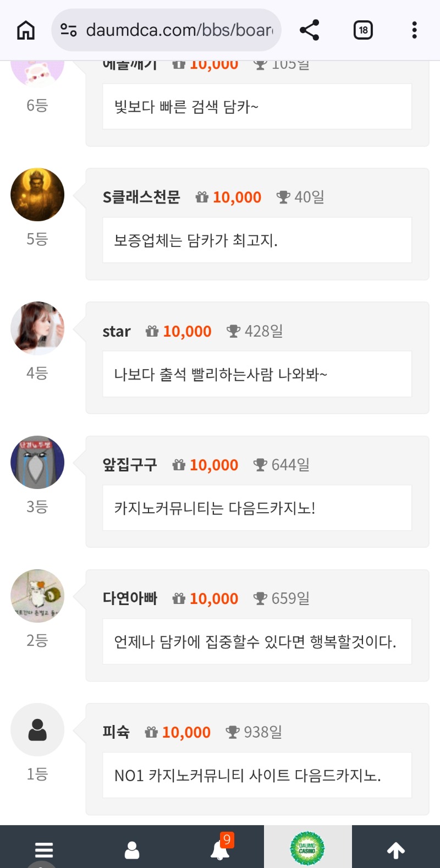Tap the Daumd Casino logo button
This screenshot has height=868, width=440.
307,849
